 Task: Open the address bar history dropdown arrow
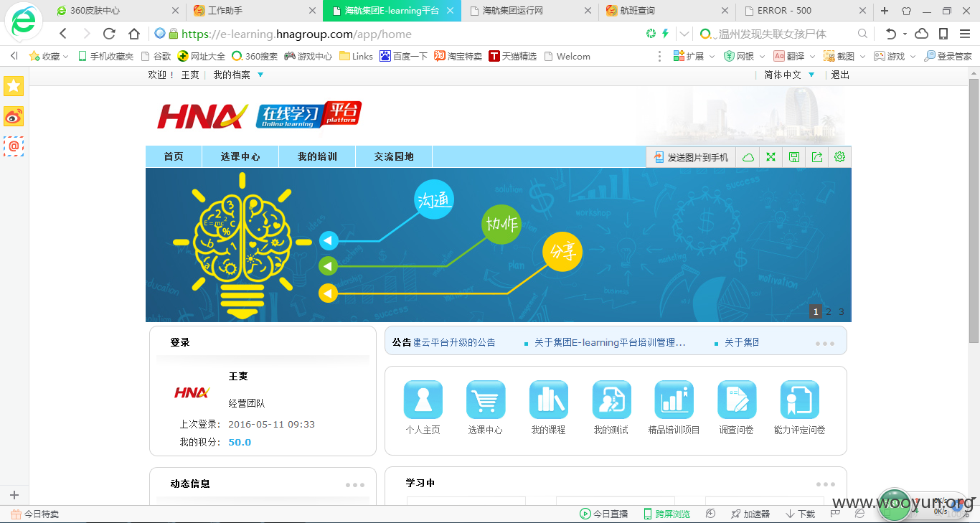pos(684,34)
